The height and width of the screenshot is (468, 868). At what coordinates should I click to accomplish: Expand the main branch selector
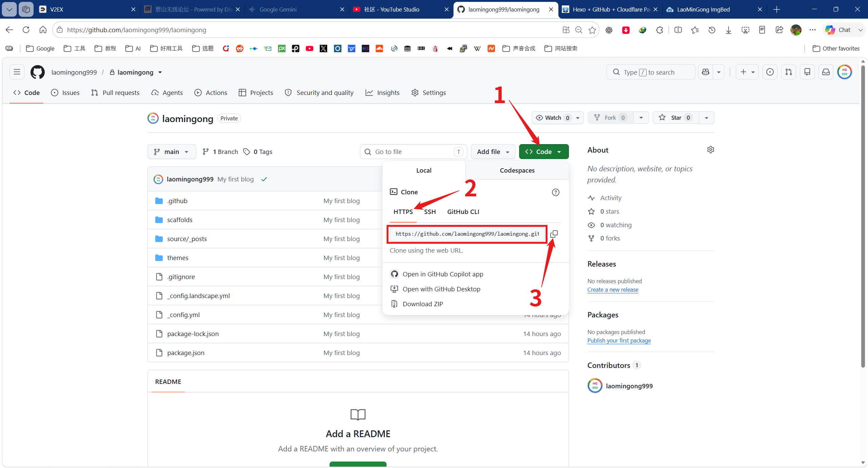pos(172,152)
